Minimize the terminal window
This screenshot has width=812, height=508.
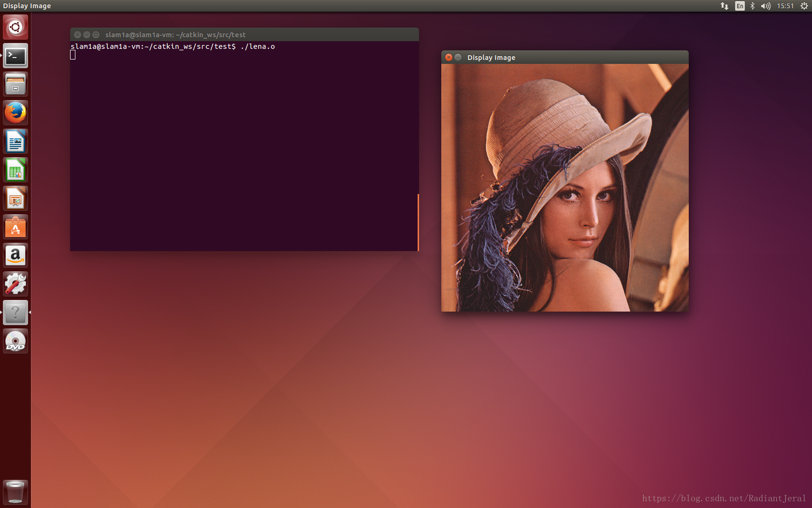[x=87, y=34]
